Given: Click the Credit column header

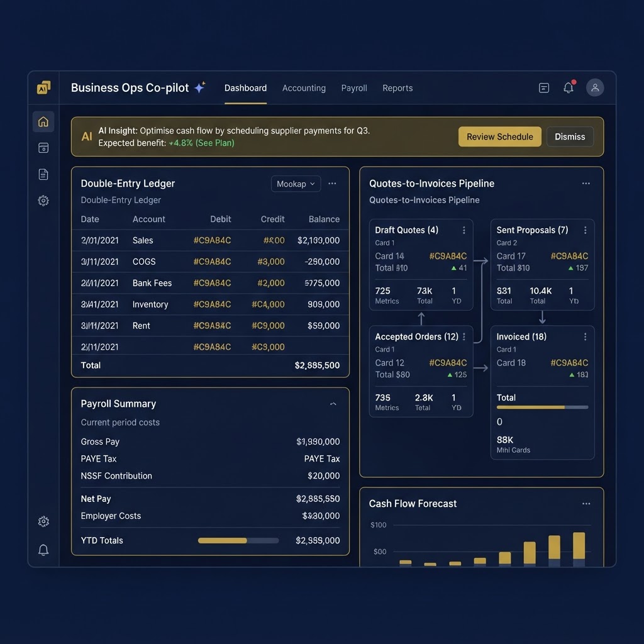Looking at the screenshot, I should (x=272, y=219).
